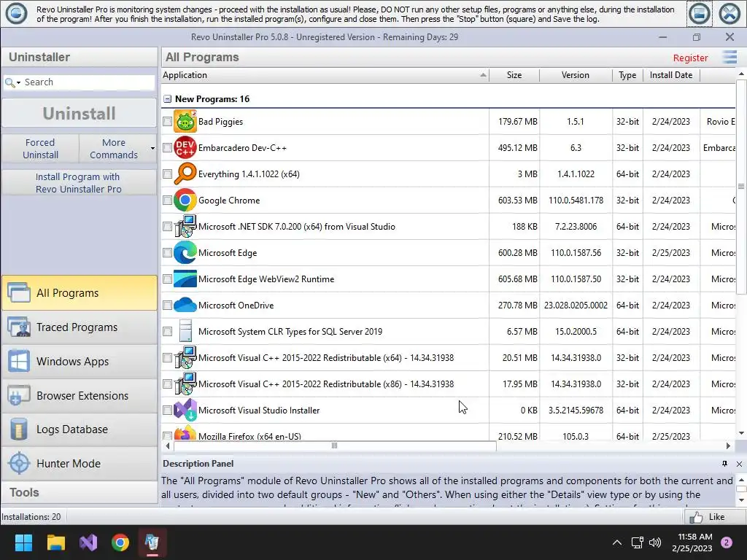Click the SQL Server CLR Types icon
The height and width of the screenshot is (560, 747).
185,331
